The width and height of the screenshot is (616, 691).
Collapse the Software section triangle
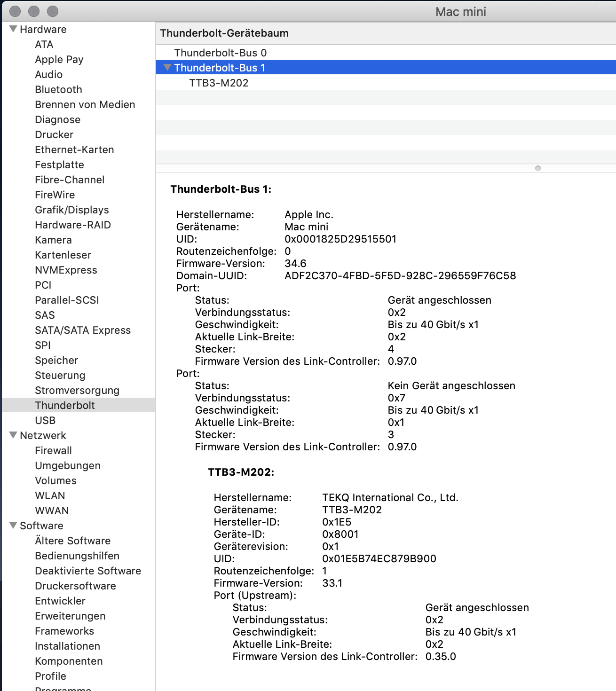(13, 526)
